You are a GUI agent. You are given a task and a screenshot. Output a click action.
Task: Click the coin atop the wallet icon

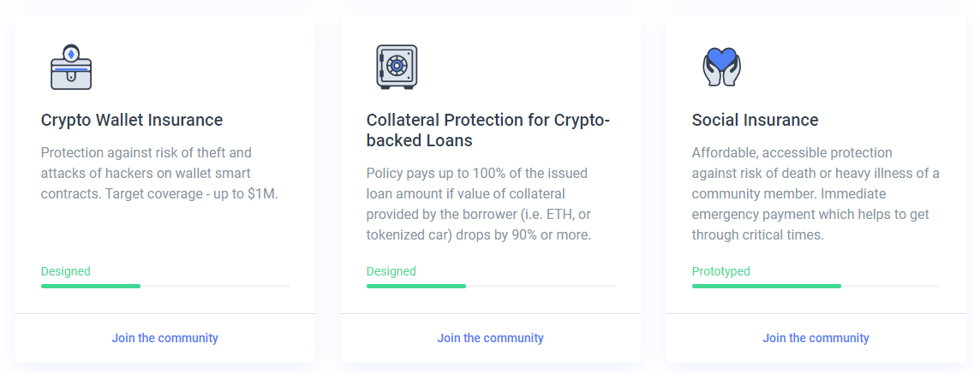click(x=71, y=53)
